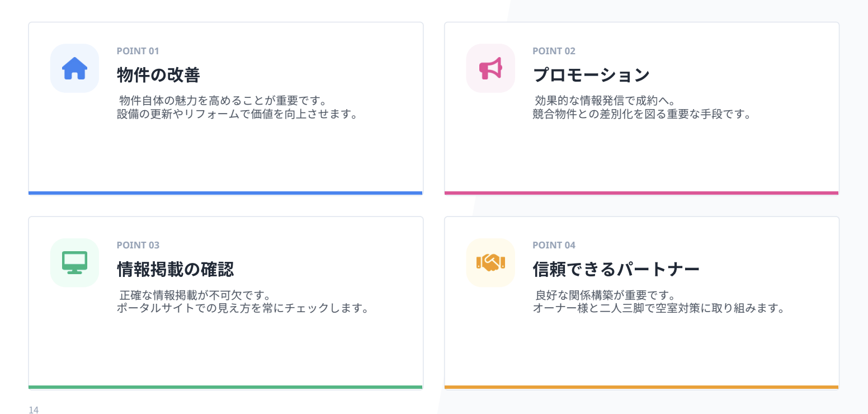Click the description text under 情報掲載の確認

point(243,302)
